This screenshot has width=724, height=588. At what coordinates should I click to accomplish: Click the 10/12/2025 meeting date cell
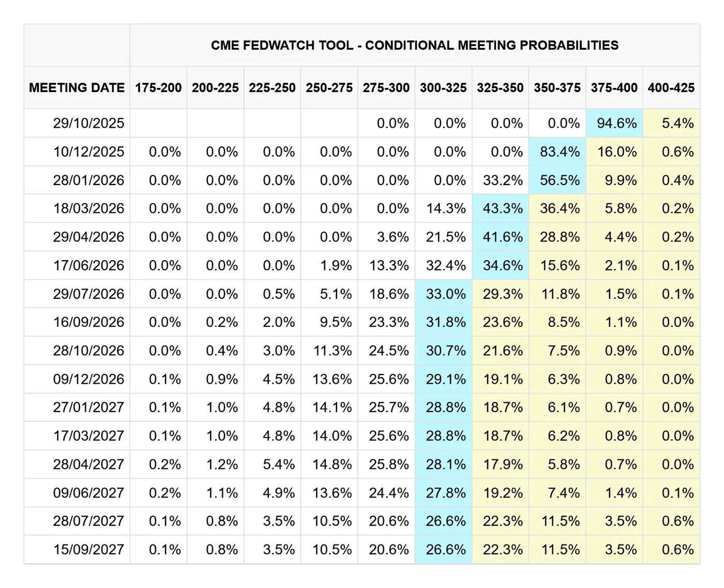(88, 152)
